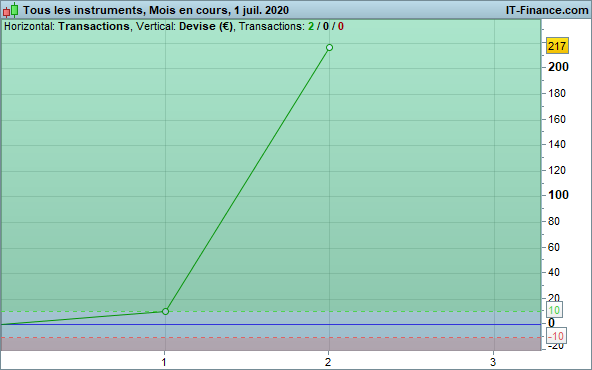Image resolution: width=592 pixels, height=370 pixels.
Task: Click the chart title 'Tous les instruments'
Action: point(83,10)
